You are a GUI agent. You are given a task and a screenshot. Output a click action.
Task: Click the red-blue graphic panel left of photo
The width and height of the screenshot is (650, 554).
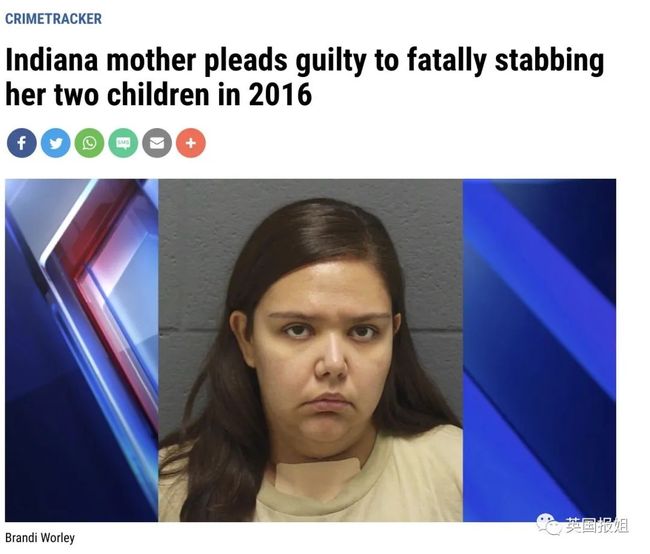pyautogui.click(x=82, y=350)
